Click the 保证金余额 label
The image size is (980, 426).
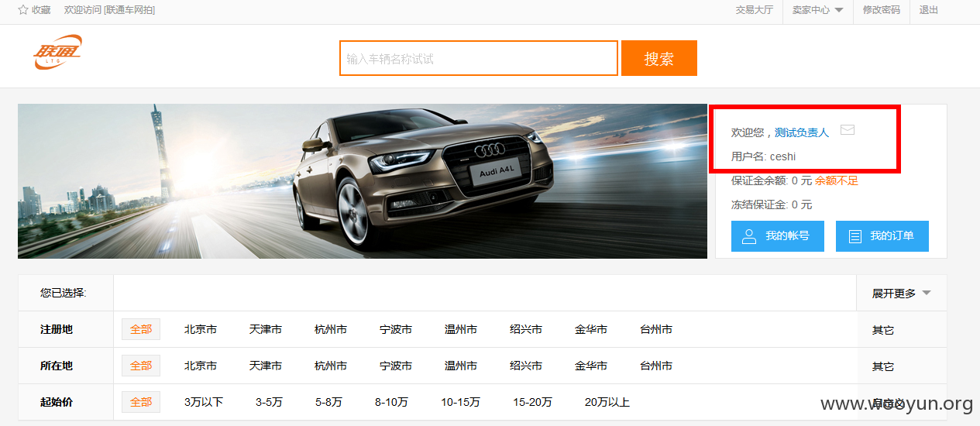tap(758, 180)
